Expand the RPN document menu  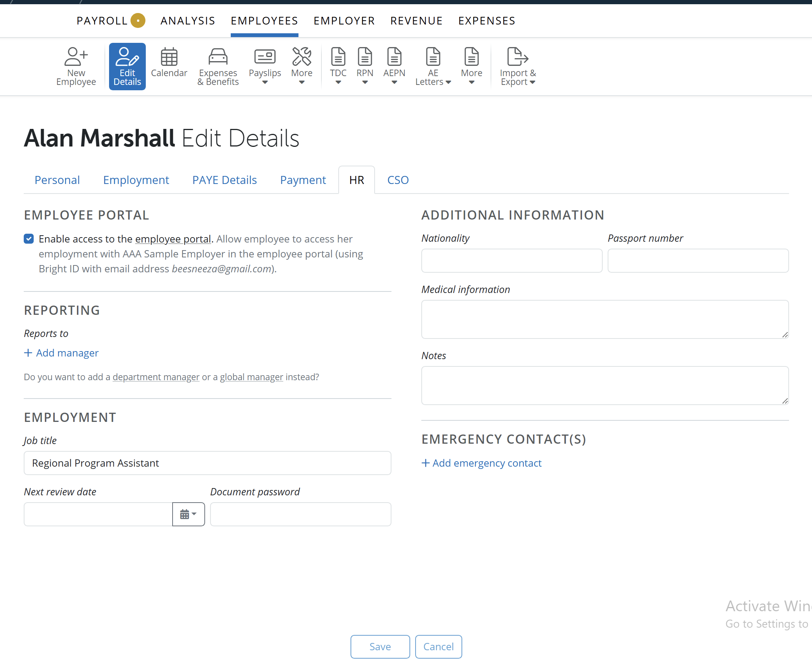tap(365, 67)
